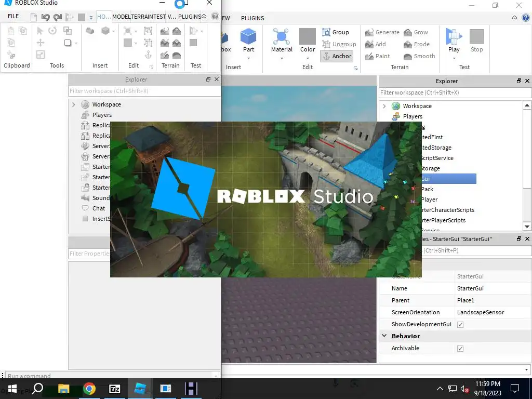
Task: Open the gray Help icon in left window
Action: point(215,16)
